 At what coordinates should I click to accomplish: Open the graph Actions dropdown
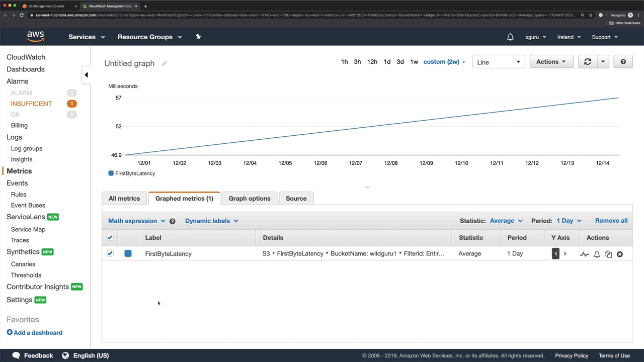[551, 62]
